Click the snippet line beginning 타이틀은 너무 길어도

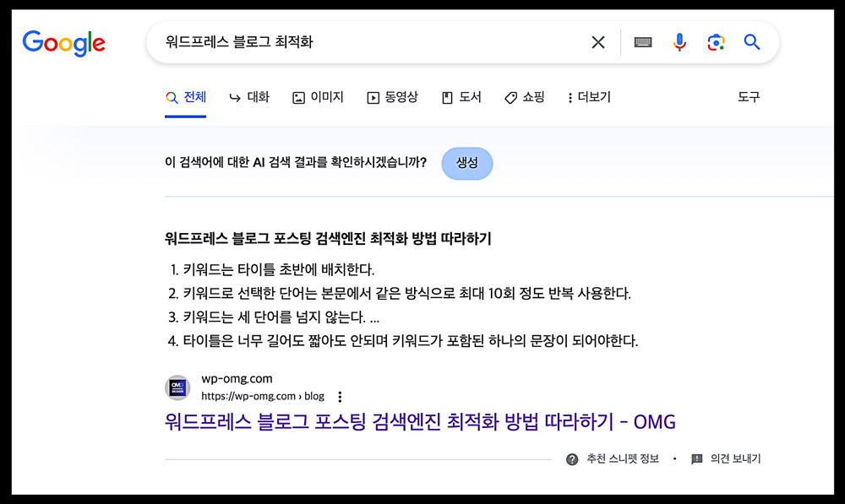pos(410,341)
